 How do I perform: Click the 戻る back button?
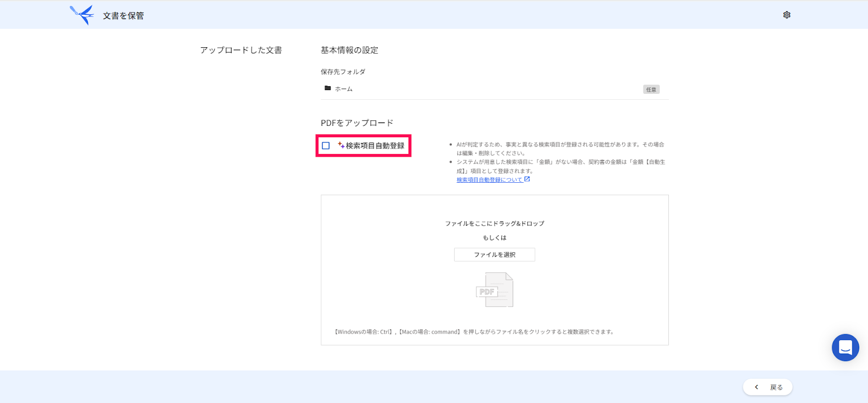point(768,387)
